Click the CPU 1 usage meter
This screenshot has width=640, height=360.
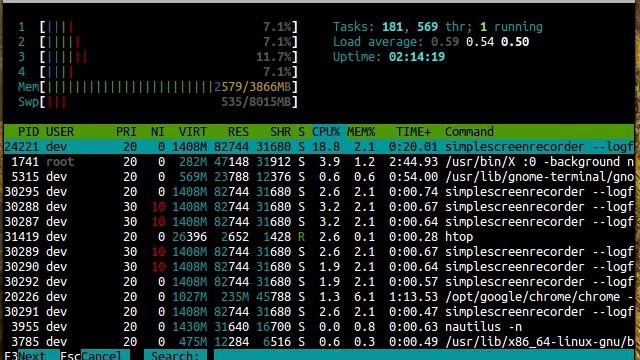pos(158,27)
